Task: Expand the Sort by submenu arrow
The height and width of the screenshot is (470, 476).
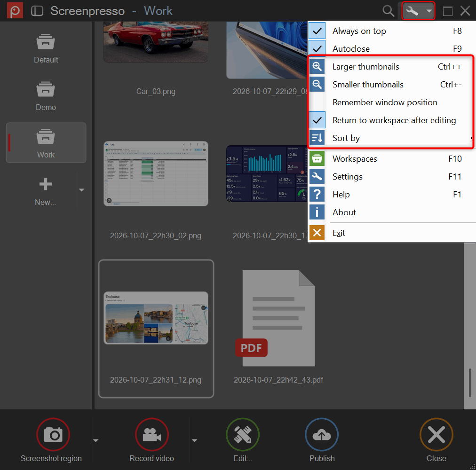Action: pyautogui.click(x=471, y=138)
